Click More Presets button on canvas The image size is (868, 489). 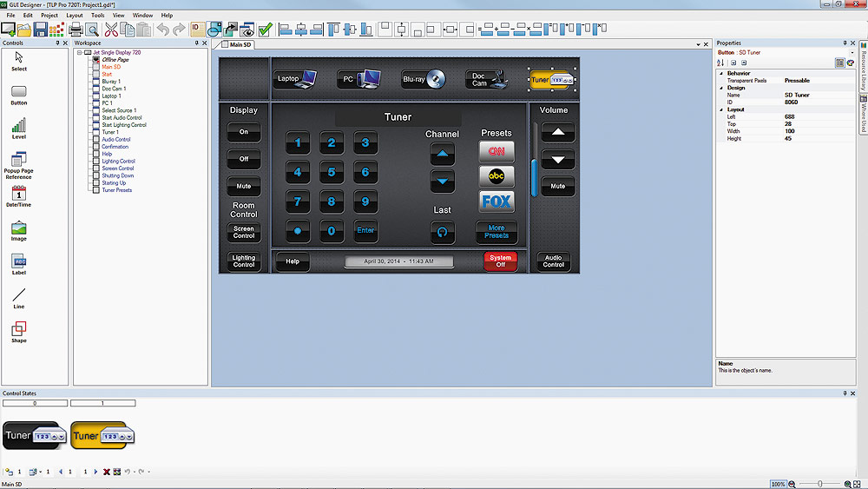pos(496,232)
